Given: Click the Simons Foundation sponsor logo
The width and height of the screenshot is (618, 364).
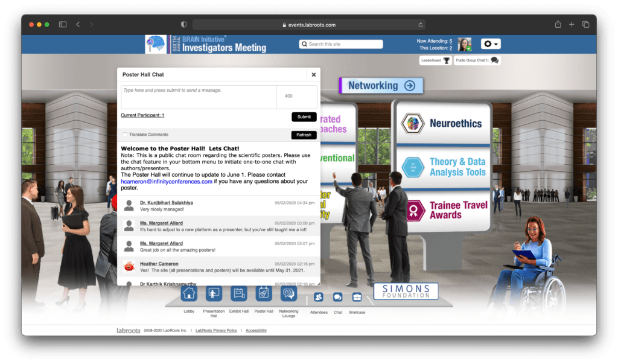Looking at the screenshot, I should click(406, 291).
